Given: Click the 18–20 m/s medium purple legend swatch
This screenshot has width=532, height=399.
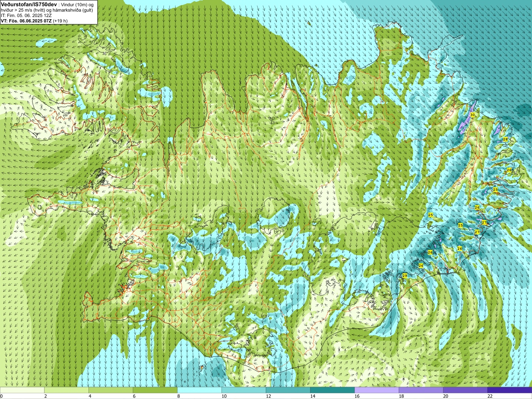Looking at the screenshot, I should pos(421,390).
